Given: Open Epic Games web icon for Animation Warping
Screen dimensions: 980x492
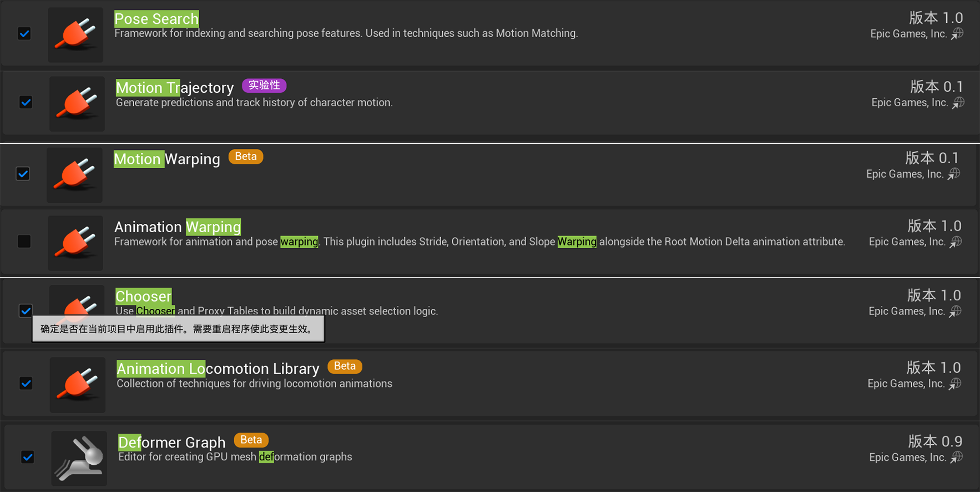Looking at the screenshot, I should tap(956, 242).
